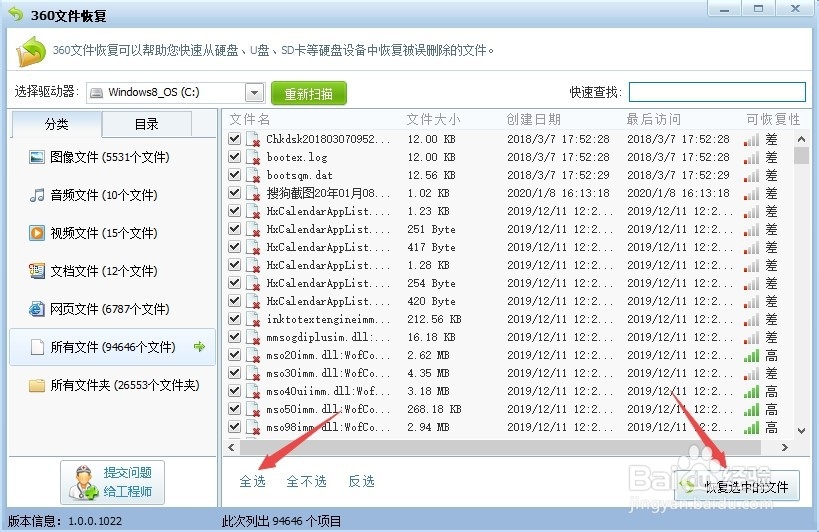The image size is (819, 532).
Task: Click the scroll left arrow of file list
Action: (231, 447)
